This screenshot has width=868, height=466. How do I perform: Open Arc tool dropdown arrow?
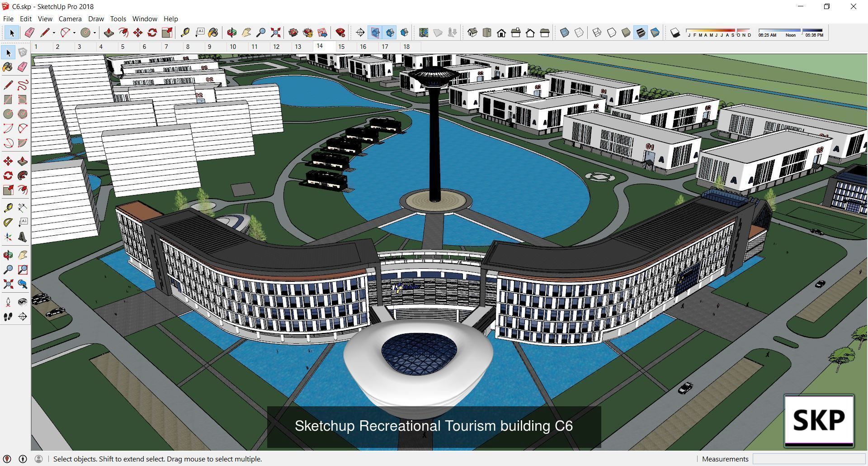[x=75, y=33]
